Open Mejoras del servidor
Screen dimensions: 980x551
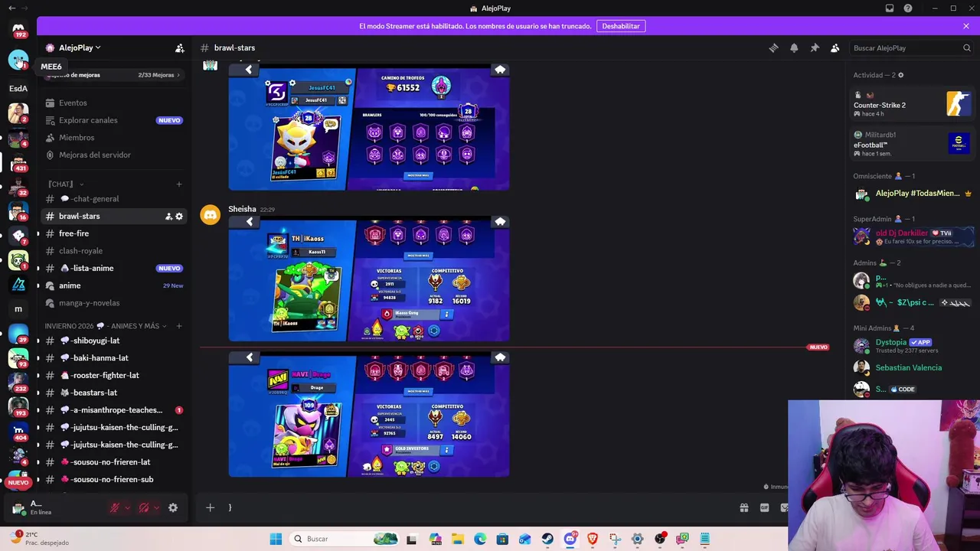click(113, 155)
